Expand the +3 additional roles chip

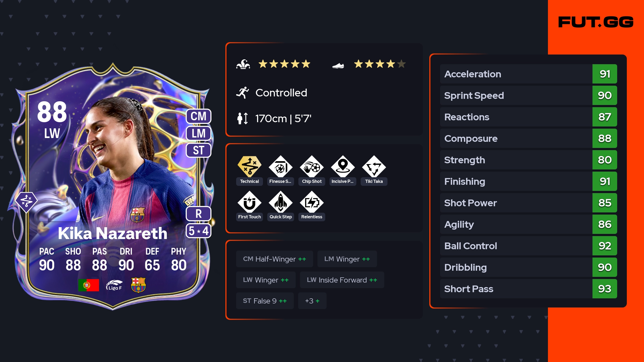tap(312, 301)
